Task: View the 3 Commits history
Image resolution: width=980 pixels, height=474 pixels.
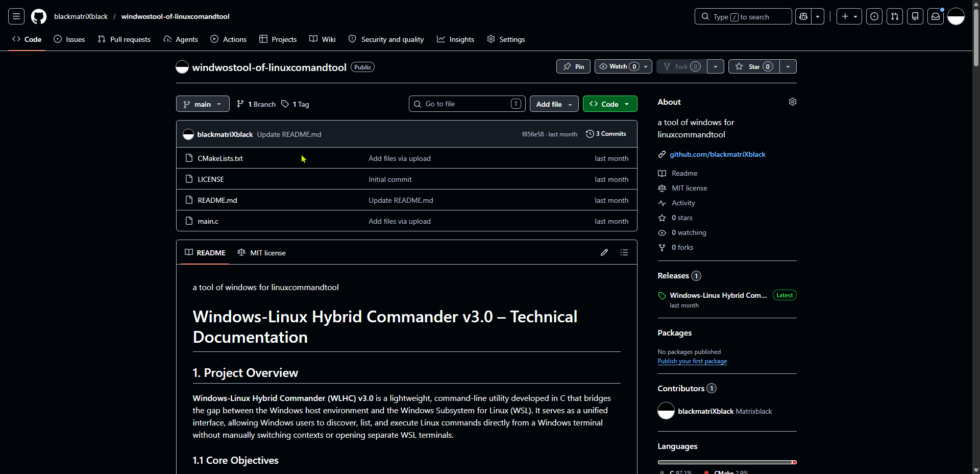Action: click(606, 134)
